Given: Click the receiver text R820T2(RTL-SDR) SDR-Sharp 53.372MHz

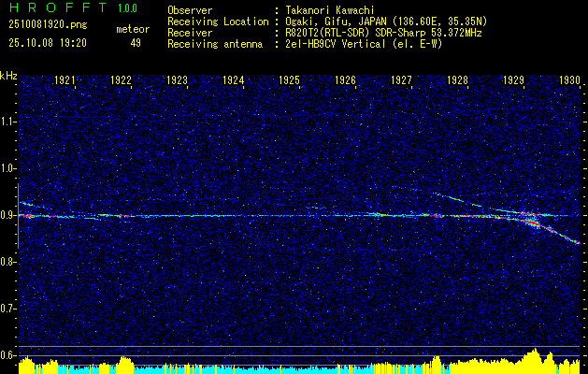Looking at the screenshot, I should (384, 33).
